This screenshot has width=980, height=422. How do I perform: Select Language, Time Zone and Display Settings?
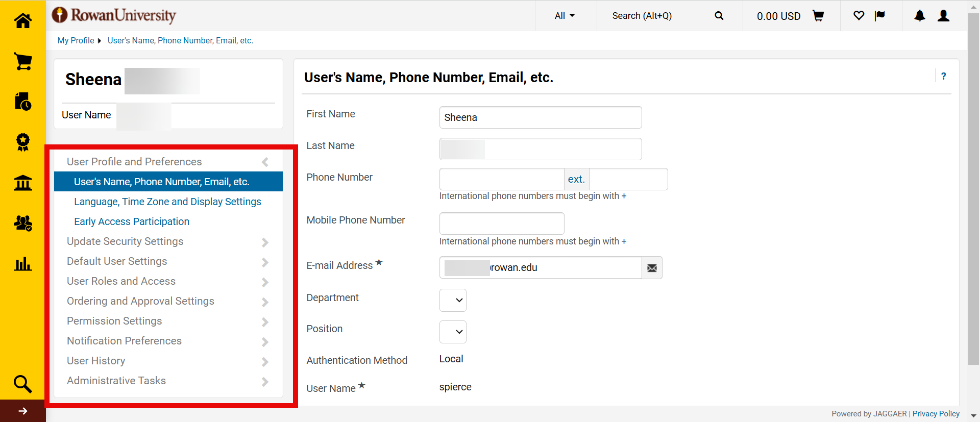pyautogui.click(x=167, y=202)
